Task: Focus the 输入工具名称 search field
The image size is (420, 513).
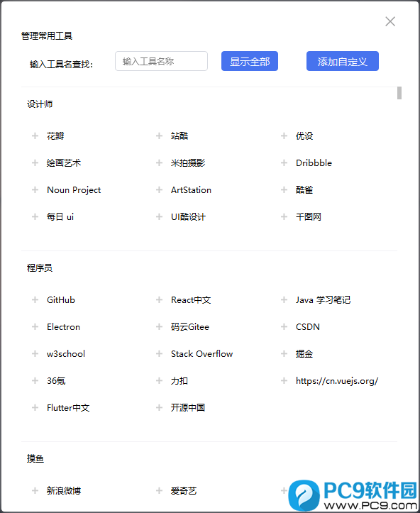Action: [161, 61]
